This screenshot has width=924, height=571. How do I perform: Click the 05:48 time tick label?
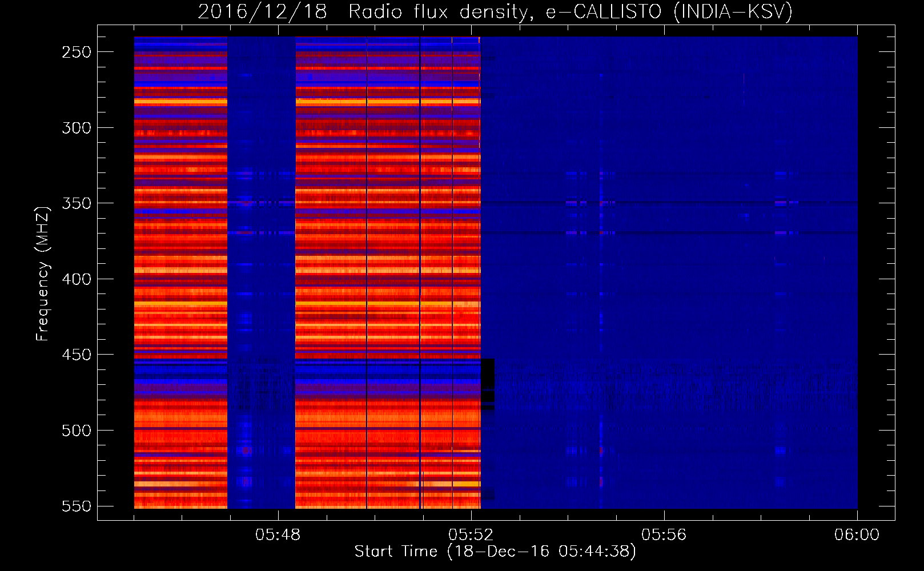[278, 535]
